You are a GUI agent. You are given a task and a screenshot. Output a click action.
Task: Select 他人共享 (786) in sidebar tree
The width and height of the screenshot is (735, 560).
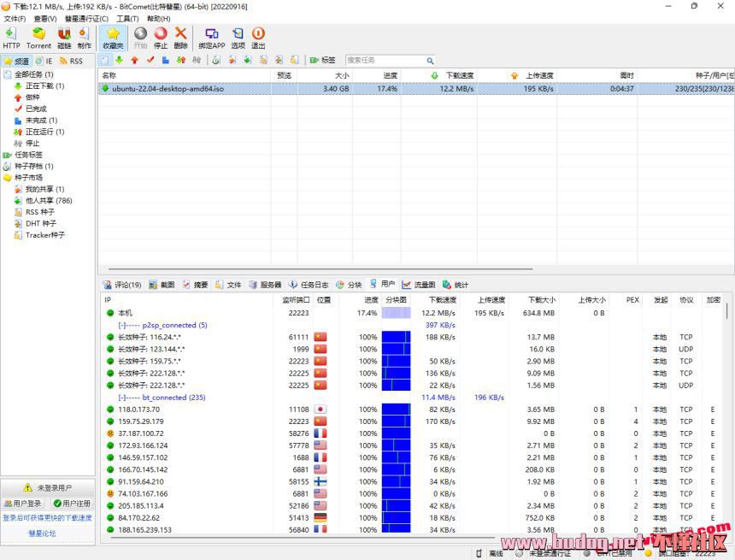[48, 200]
